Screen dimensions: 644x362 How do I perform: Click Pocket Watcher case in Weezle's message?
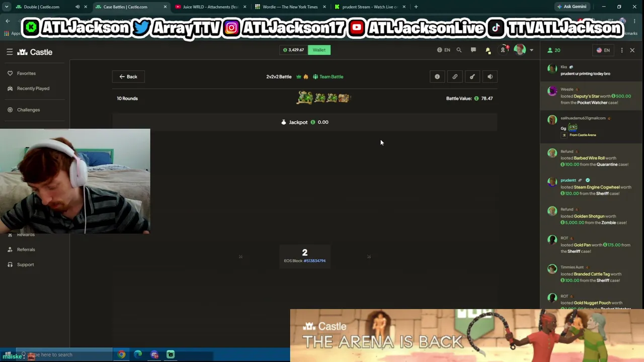592,103
